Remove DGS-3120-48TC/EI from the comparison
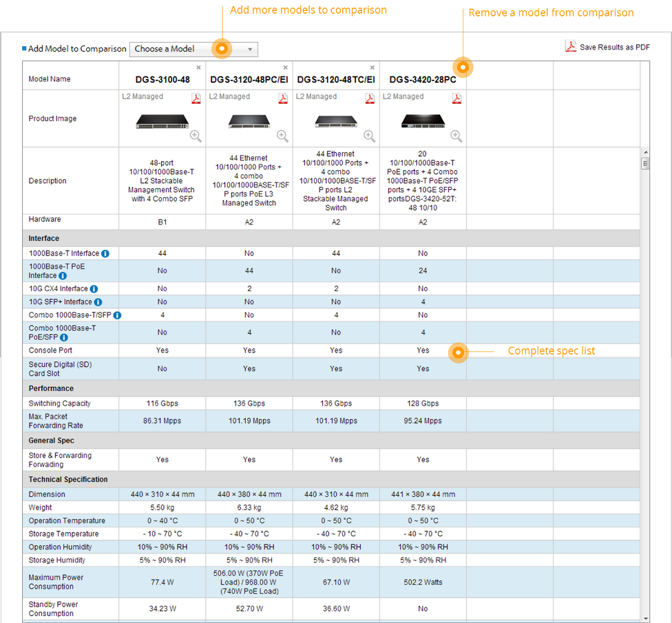This screenshot has width=672, height=623. coord(372,67)
